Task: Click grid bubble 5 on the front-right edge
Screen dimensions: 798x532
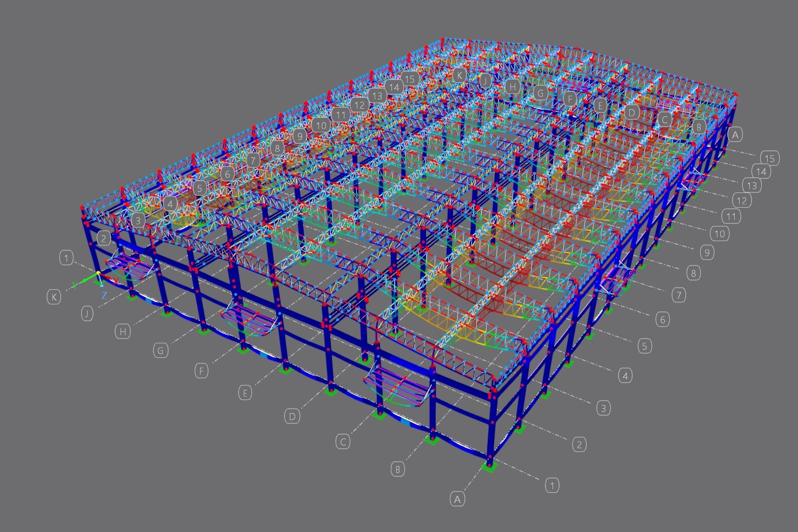Action: (x=644, y=345)
